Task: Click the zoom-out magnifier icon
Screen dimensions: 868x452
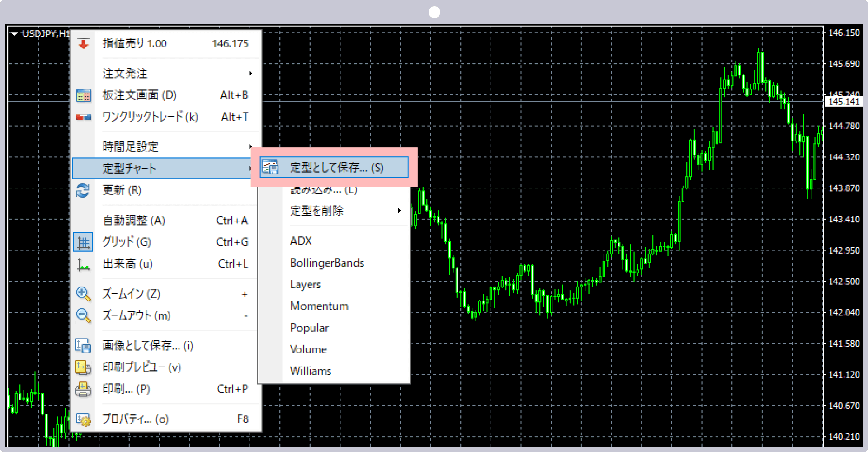Action: 83,315
